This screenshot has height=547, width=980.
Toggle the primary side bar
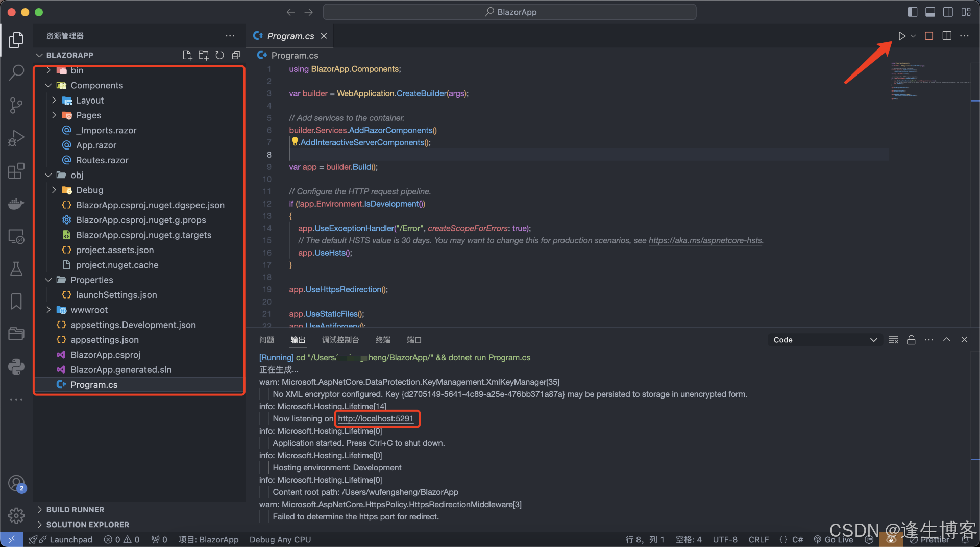tap(913, 12)
